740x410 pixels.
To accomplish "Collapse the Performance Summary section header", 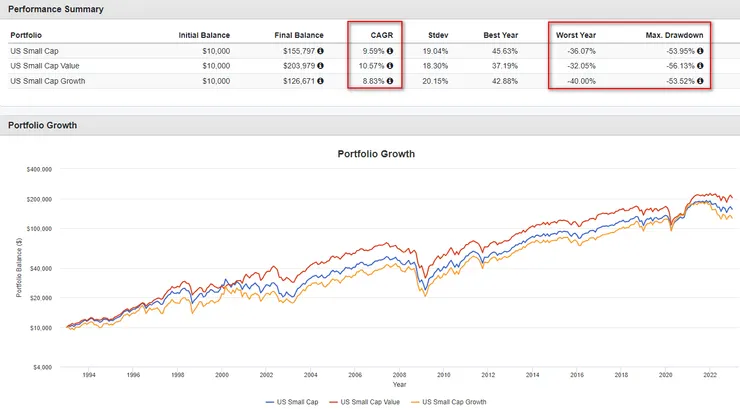I will pyautogui.click(x=50, y=9).
